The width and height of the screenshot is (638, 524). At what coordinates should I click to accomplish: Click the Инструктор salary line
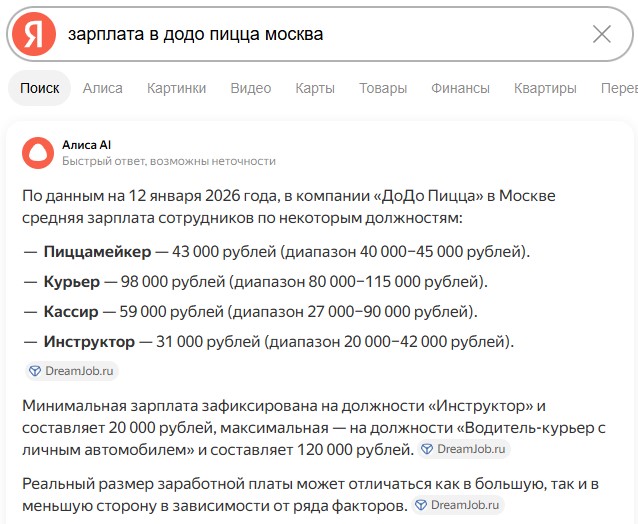[269, 341]
